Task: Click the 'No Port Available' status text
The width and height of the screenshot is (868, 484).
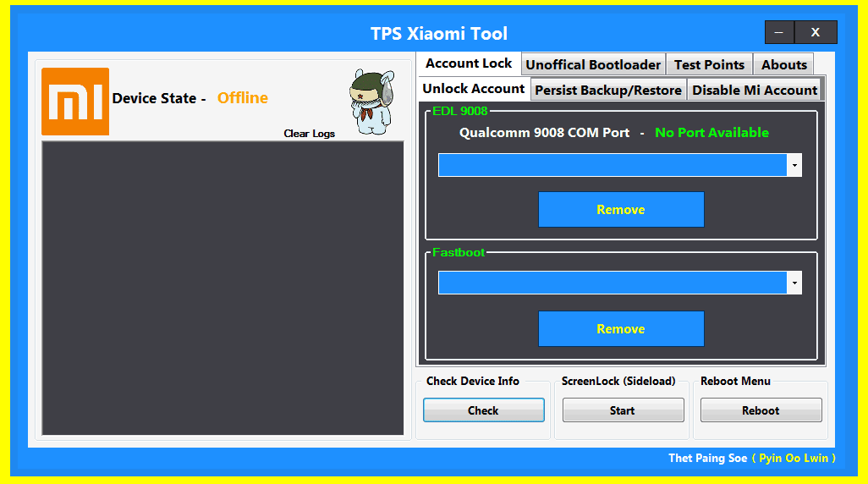Action: (x=711, y=133)
